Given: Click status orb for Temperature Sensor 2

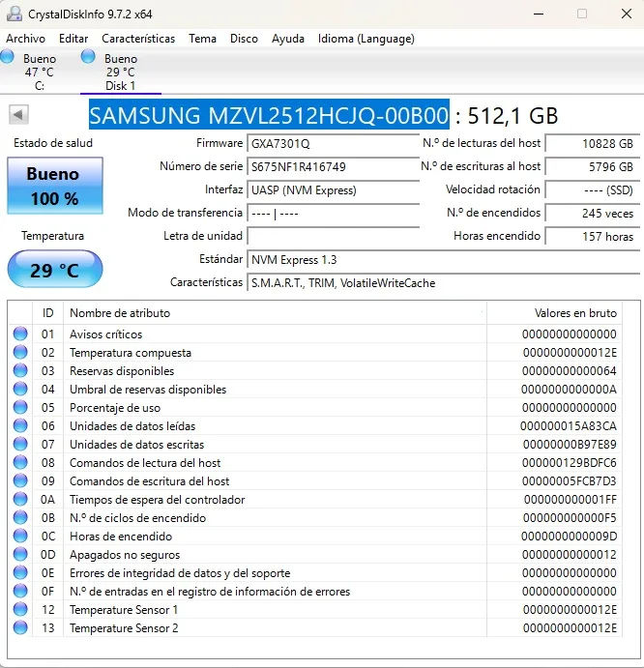Looking at the screenshot, I should pyautogui.click(x=20, y=626).
